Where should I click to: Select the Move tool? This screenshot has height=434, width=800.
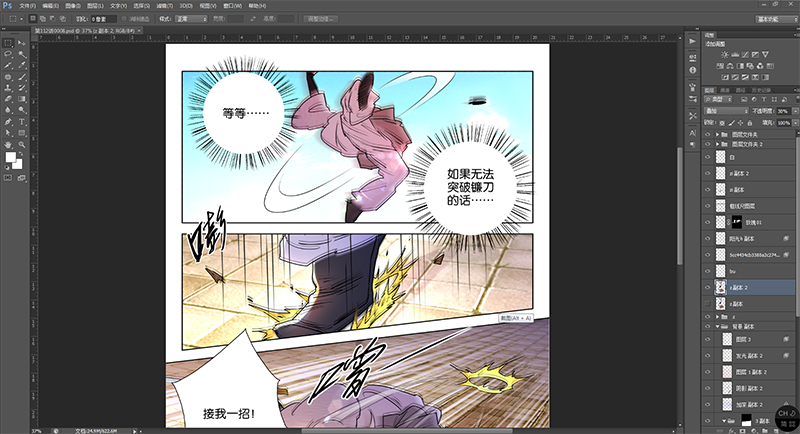[21, 43]
